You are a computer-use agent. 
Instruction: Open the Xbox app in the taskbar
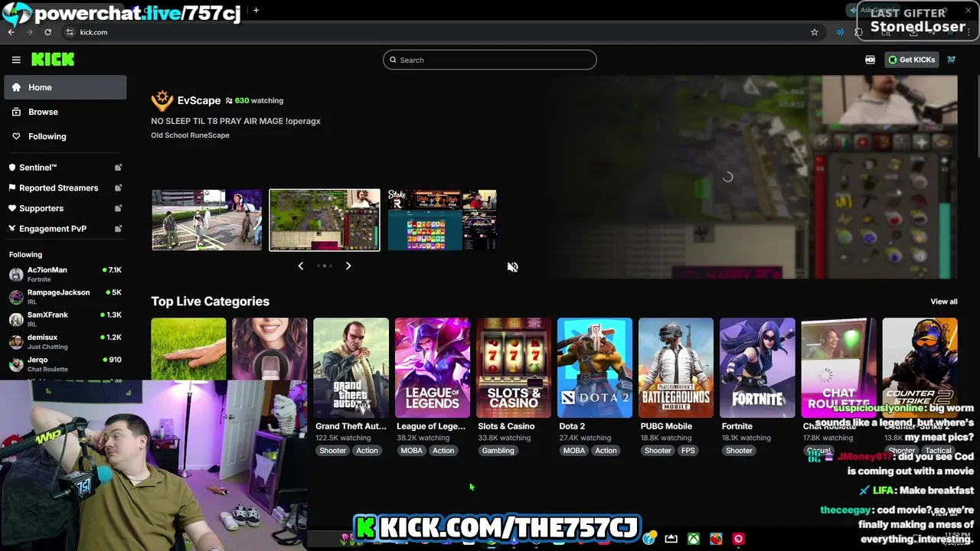click(693, 539)
